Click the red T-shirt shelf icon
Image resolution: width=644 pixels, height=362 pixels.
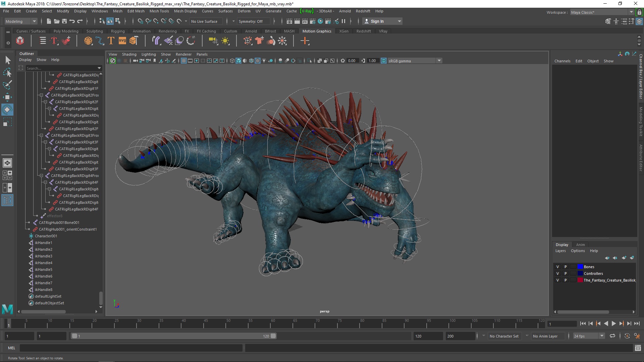tap(259, 41)
